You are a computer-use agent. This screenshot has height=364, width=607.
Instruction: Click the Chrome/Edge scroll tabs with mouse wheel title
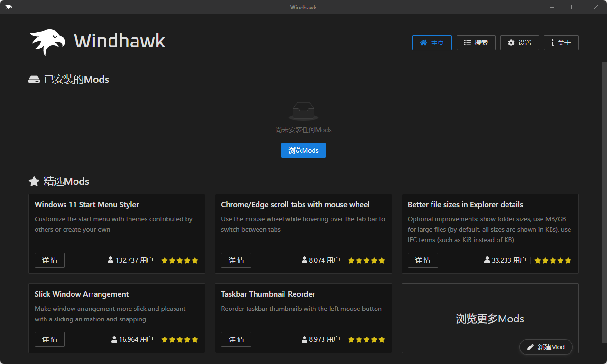click(x=295, y=205)
